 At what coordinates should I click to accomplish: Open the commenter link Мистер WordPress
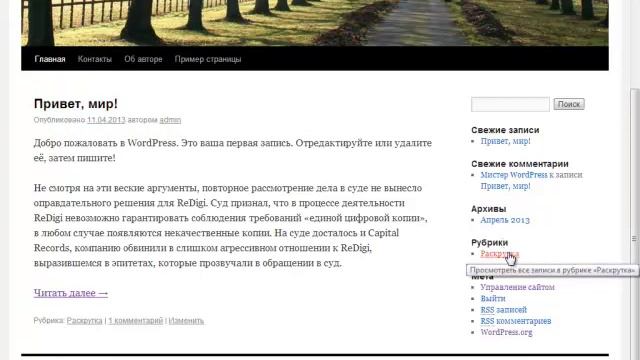click(514, 175)
